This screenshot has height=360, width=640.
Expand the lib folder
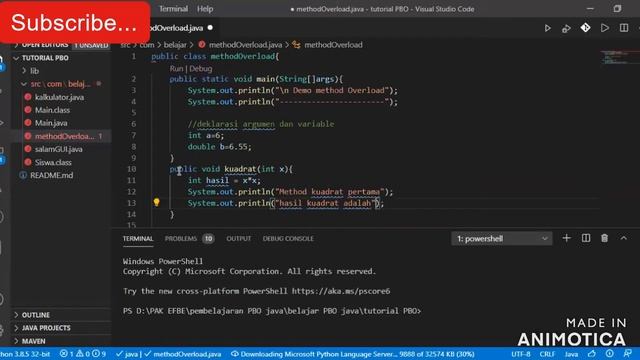[61, 71]
